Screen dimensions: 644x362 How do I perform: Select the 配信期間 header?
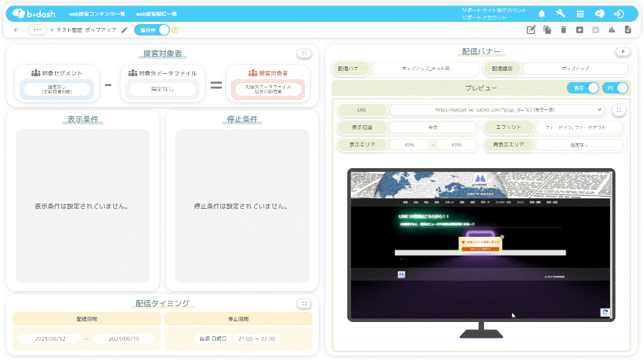pyautogui.click(x=87, y=319)
